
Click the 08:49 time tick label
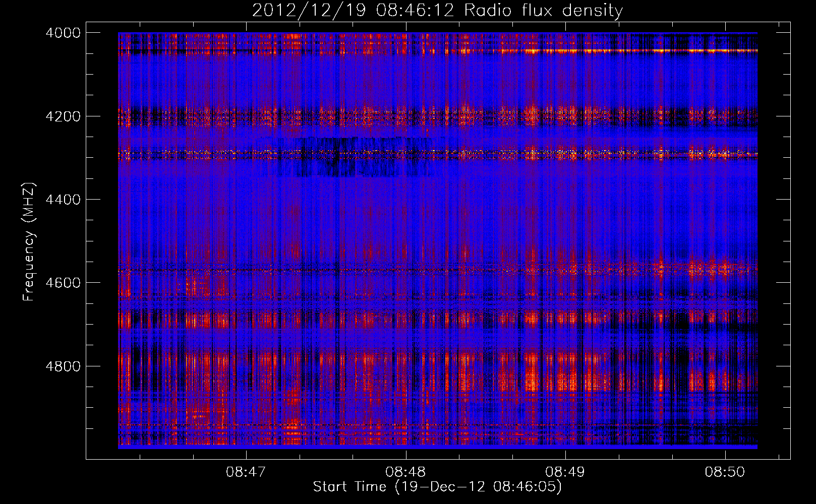(565, 472)
